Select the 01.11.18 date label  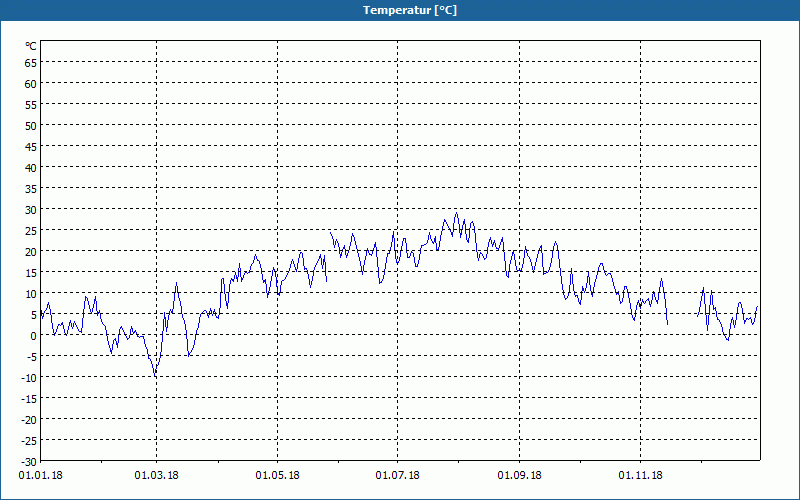pyautogui.click(x=640, y=476)
